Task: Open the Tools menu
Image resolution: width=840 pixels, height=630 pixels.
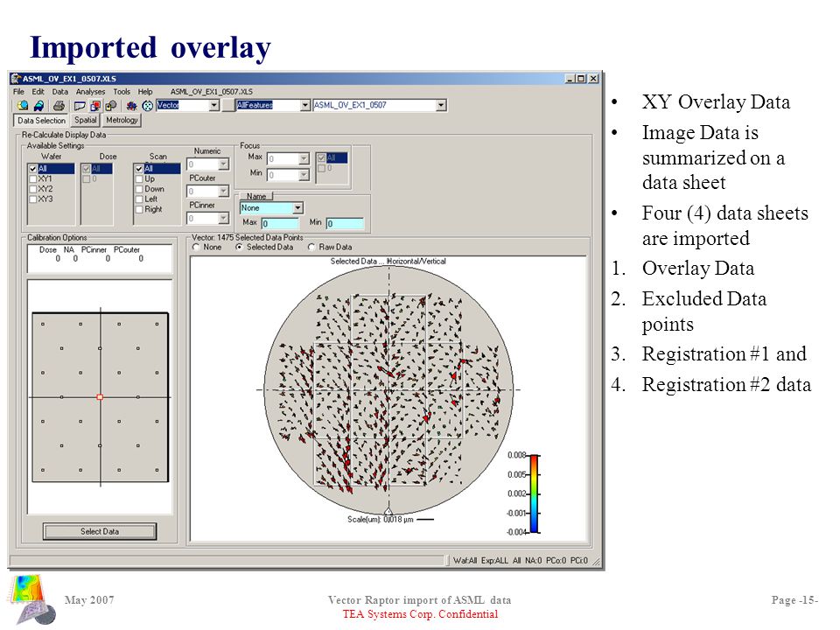Action: [122, 92]
